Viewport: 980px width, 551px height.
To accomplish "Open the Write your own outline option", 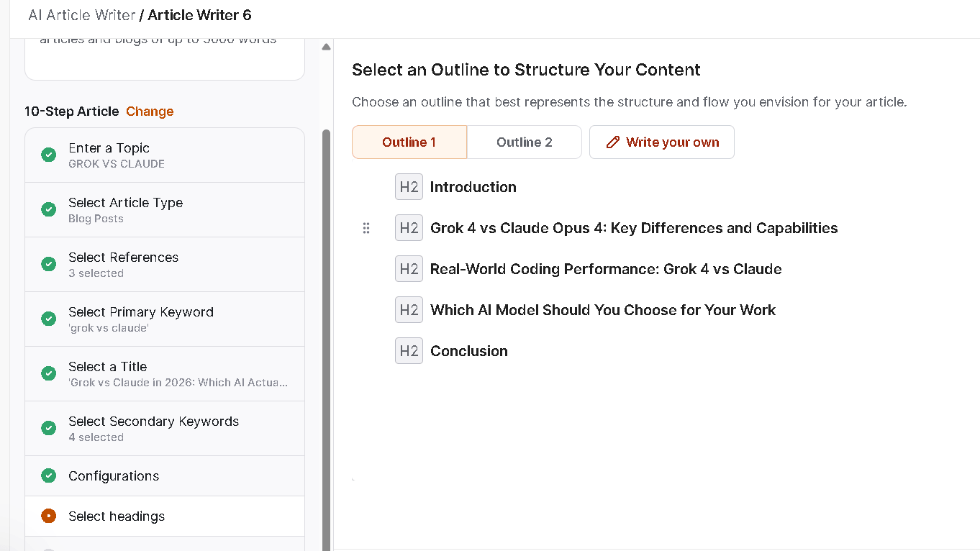I will (x=662, y=142).
